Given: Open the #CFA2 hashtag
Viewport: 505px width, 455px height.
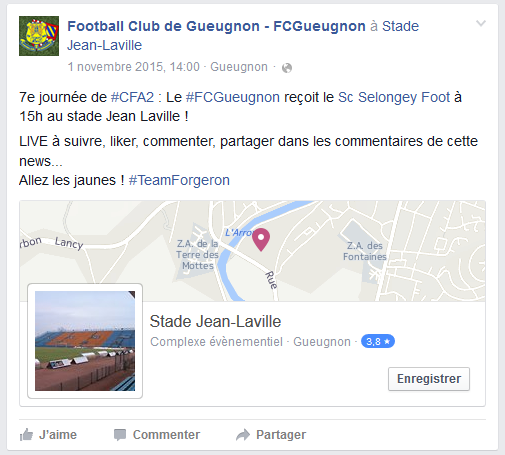Looking at the screenshot, I should point(132,97).
